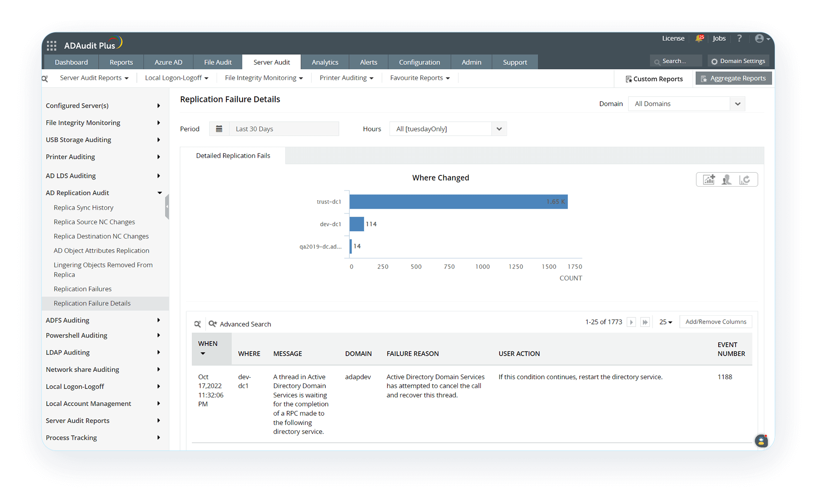Open the app grid launcher icon
The height and width of the screenshot is (504, 819).
[x=51, y=46]
